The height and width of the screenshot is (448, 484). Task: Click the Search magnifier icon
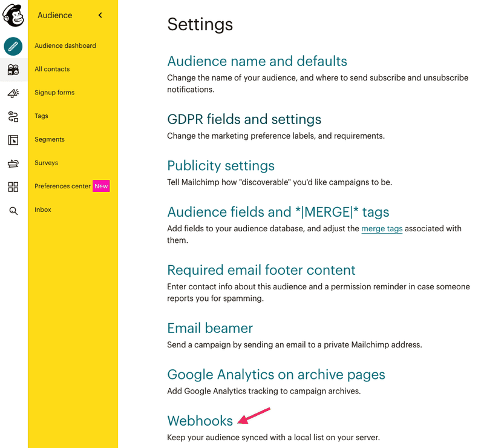13,211
